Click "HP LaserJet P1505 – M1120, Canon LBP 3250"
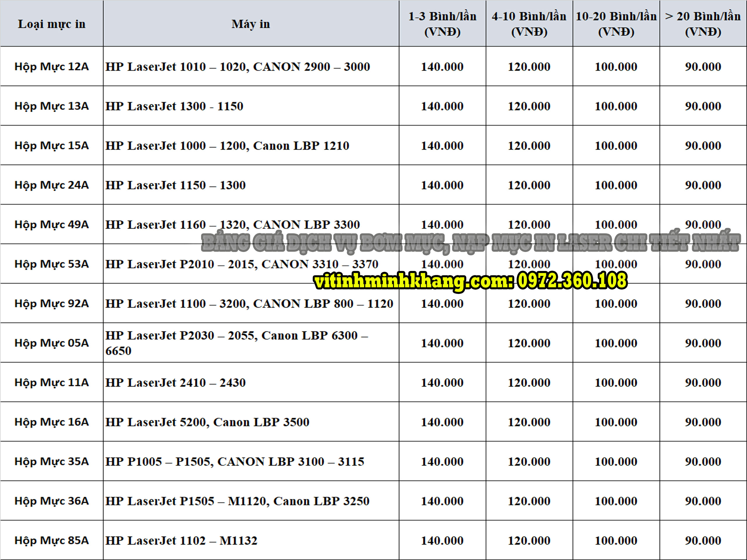This screenshot has width=747, height=560. click(x=238, y=501)
